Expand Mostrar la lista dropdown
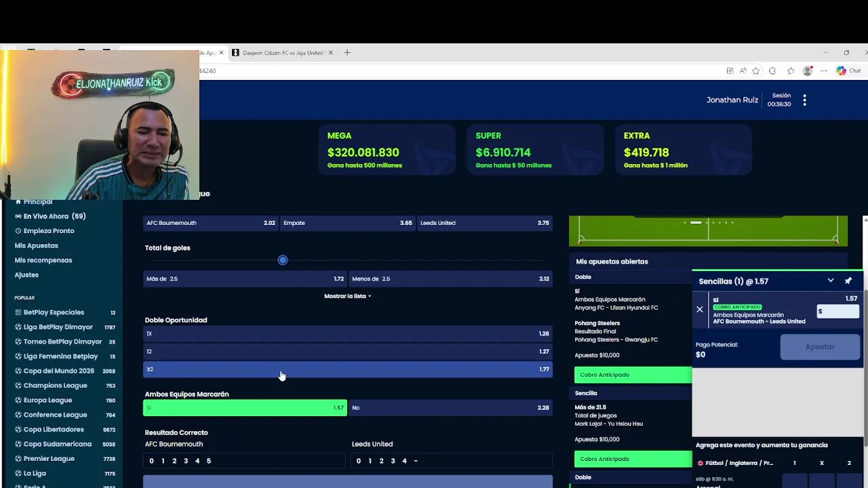This screenshot has height=488, width=868. [347, 296]
